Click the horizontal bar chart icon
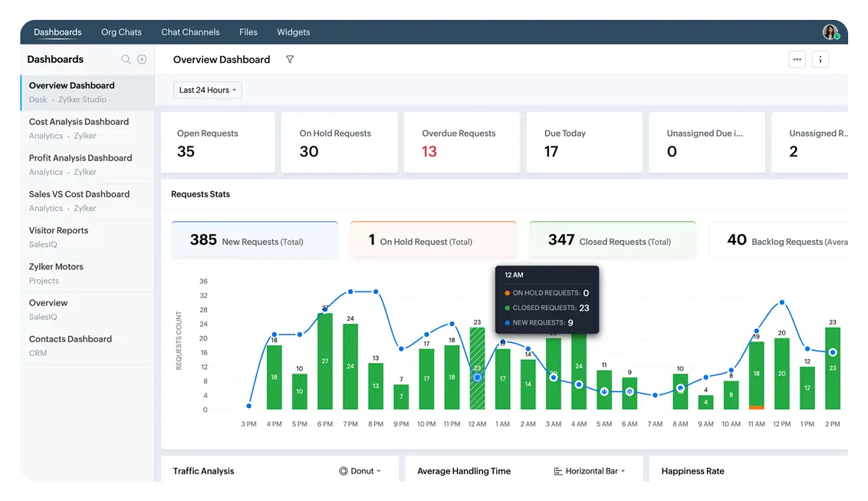Viewport: 868px width, 501px height. coord(557,471)
